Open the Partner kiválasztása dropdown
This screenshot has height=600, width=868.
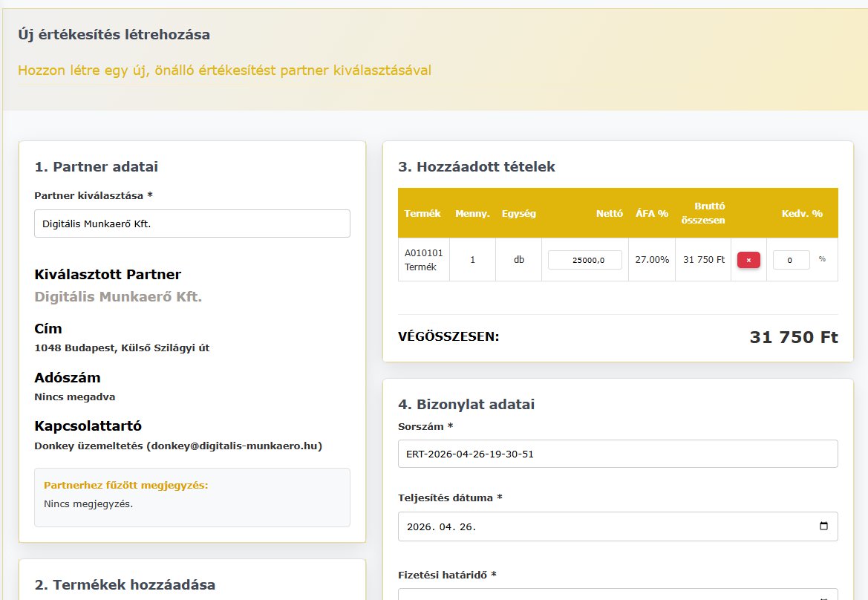pos(192,223)
